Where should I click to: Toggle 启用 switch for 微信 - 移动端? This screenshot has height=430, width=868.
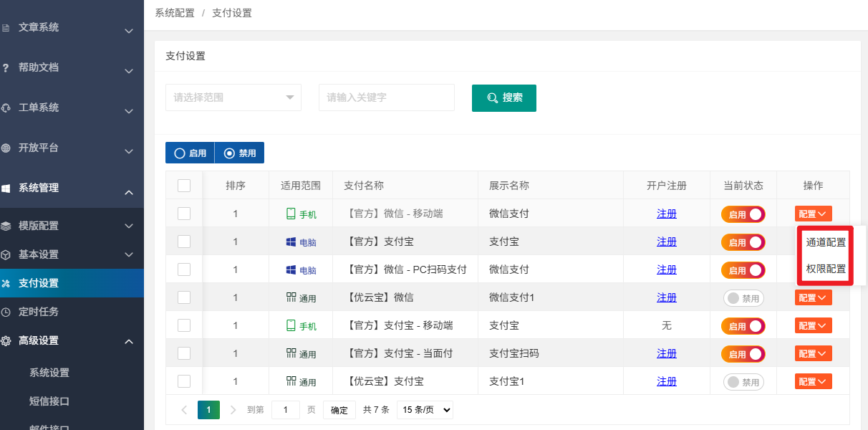click(x=743, y=214)
